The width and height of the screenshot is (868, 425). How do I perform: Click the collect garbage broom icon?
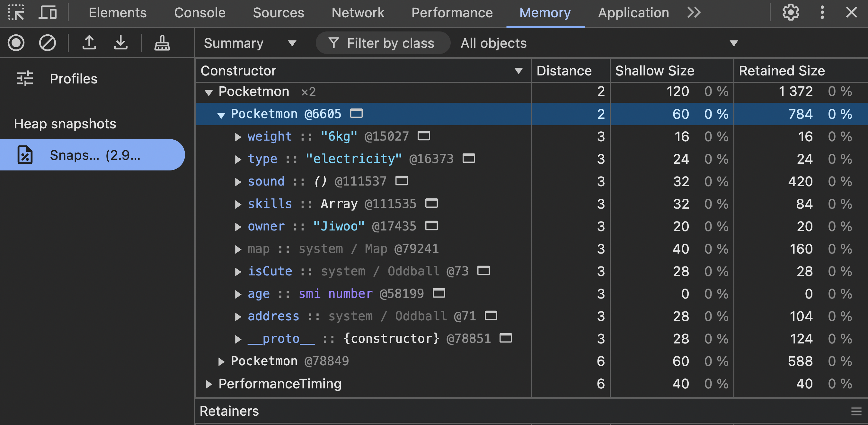click(162, 43)
